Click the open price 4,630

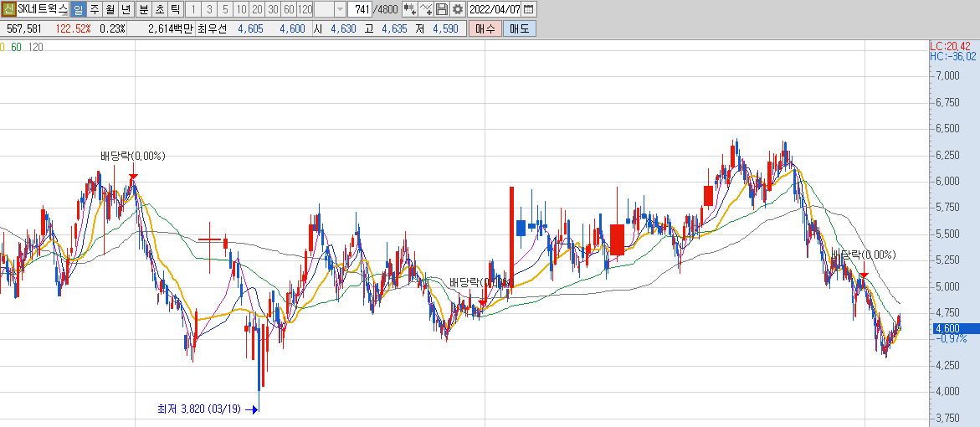343,28
